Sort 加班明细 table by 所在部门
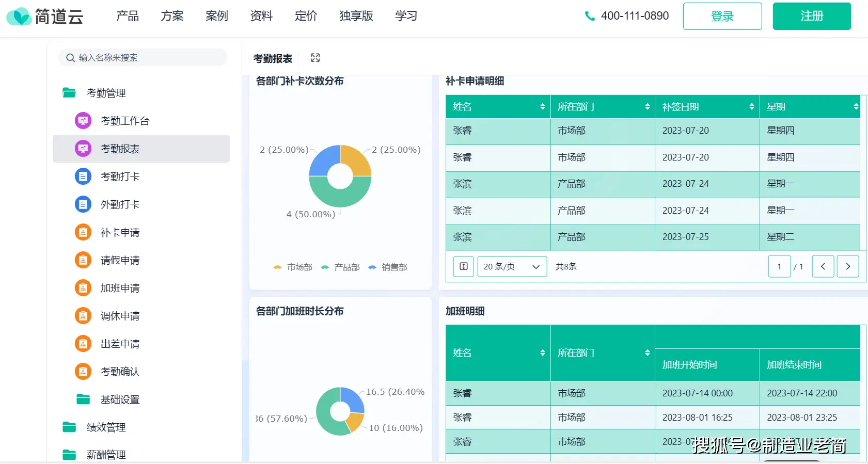This screenshot has height=464, width=868. [x=648, y=353]
